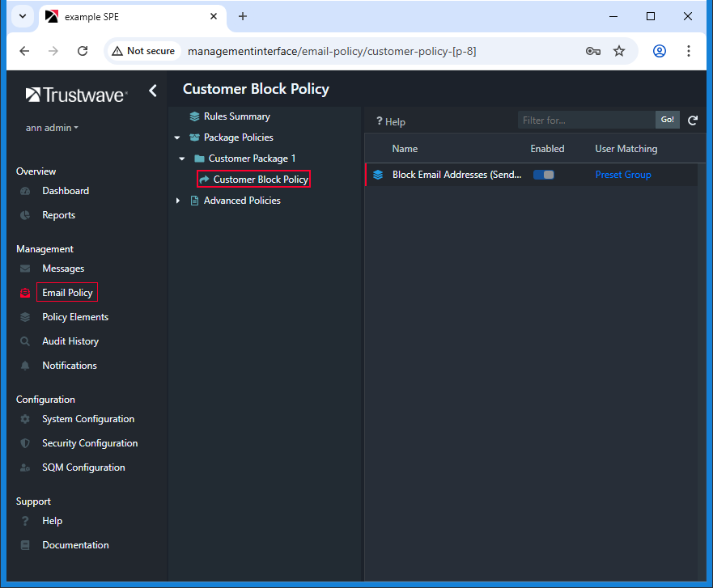Expand the Advanced Policies tree node
Viewport: 713px width, 588px height.
(178, 201)
